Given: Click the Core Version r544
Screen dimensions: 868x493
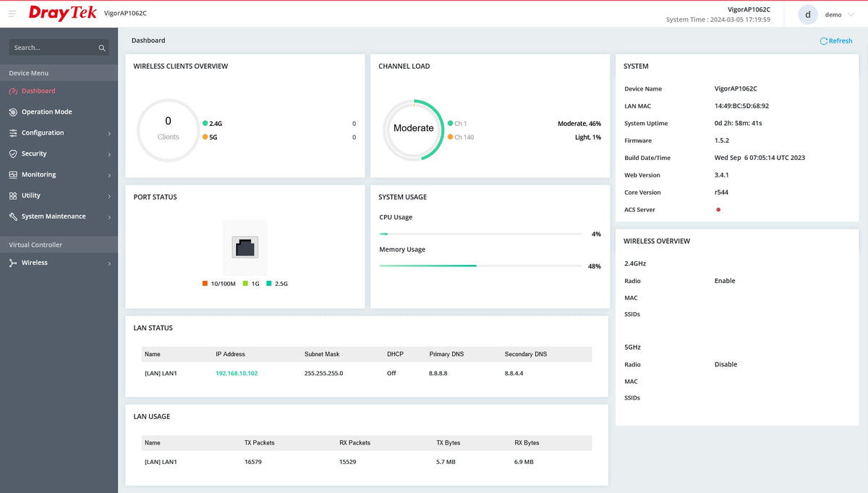Looking at the screenshot, I should point(721,193).
